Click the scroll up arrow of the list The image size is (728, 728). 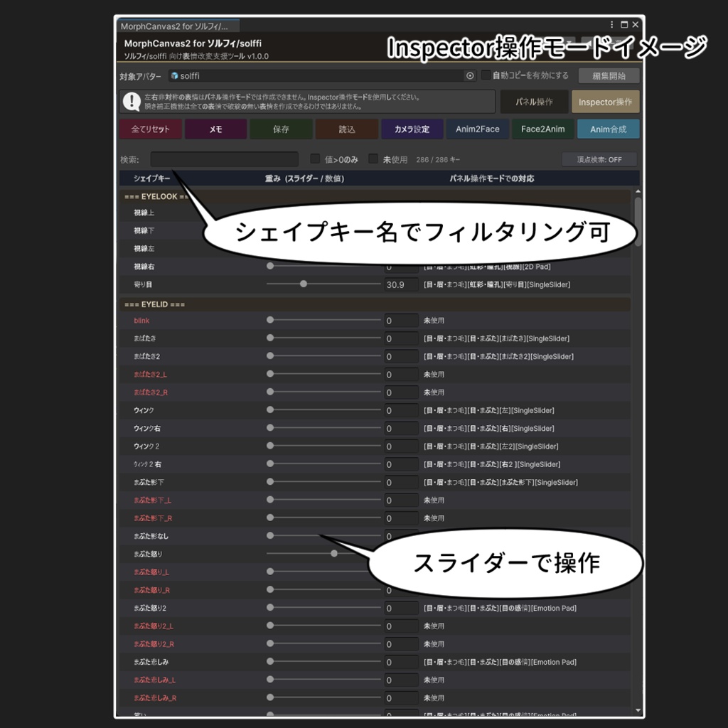point(638,191)
